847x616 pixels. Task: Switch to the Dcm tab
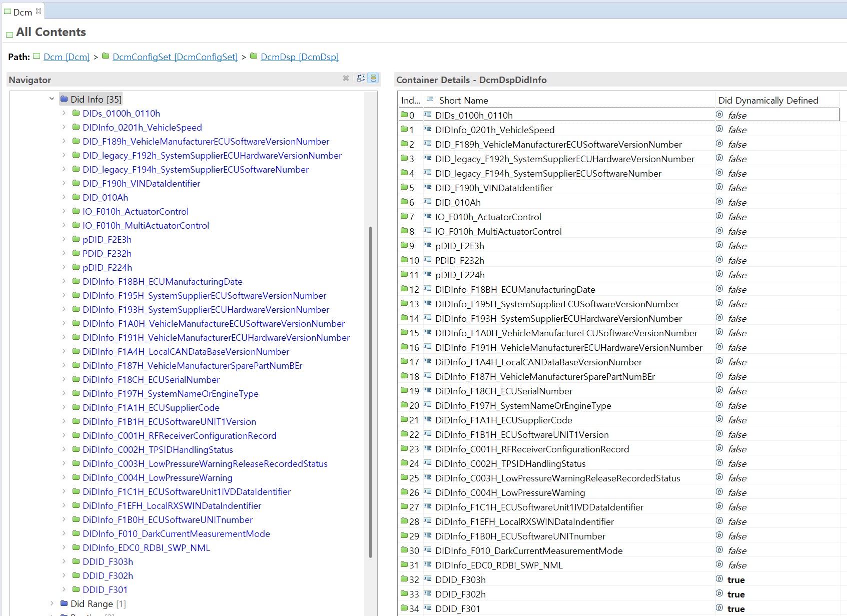pyautogui.click(x=22, y=12)
